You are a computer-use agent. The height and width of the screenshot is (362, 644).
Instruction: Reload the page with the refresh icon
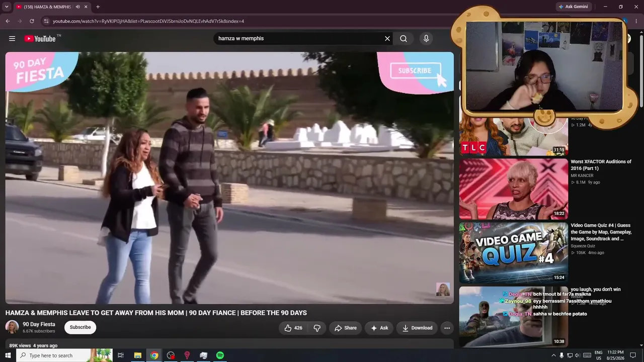tap(32, 21)
